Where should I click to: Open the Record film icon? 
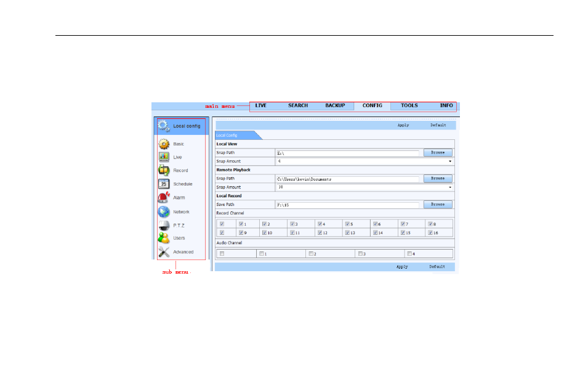coord(164,170)
